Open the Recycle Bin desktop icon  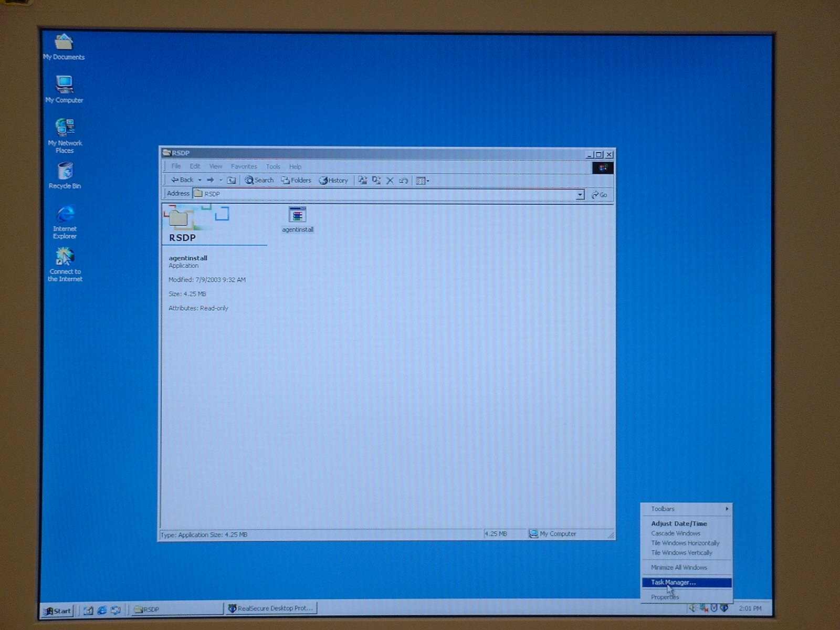[x=65, y=172]
